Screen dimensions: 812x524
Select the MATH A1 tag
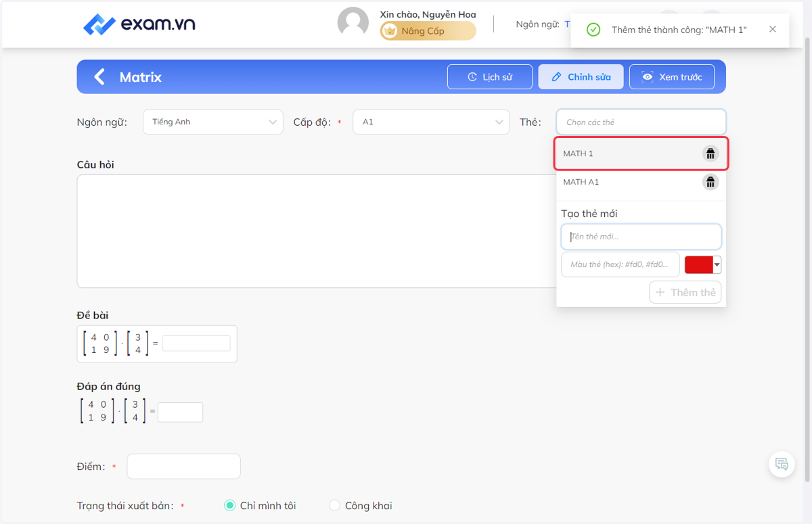pos(641,182)
